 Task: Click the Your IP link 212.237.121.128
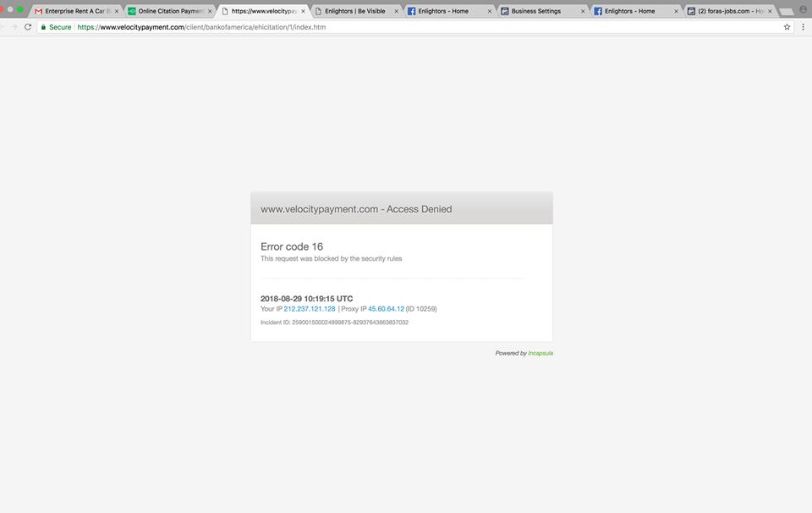click(310, 309)
